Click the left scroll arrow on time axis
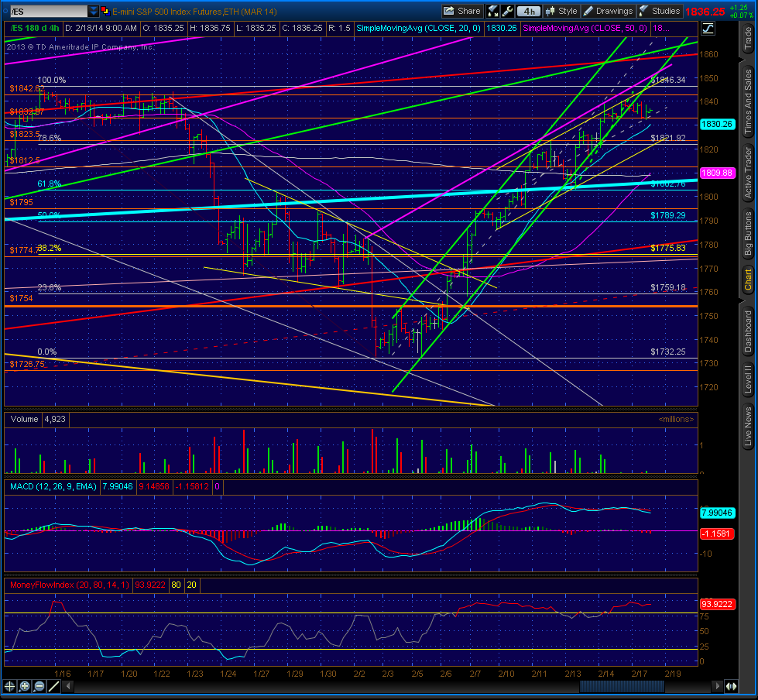This screenshot has width=758, height=700. (68, 686)
